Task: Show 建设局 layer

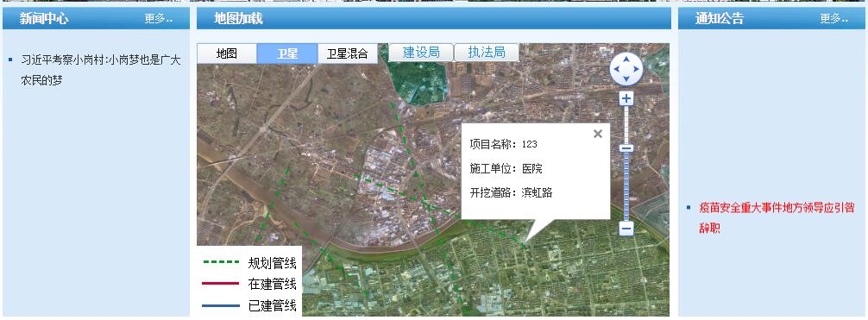Action: [421, 53]
